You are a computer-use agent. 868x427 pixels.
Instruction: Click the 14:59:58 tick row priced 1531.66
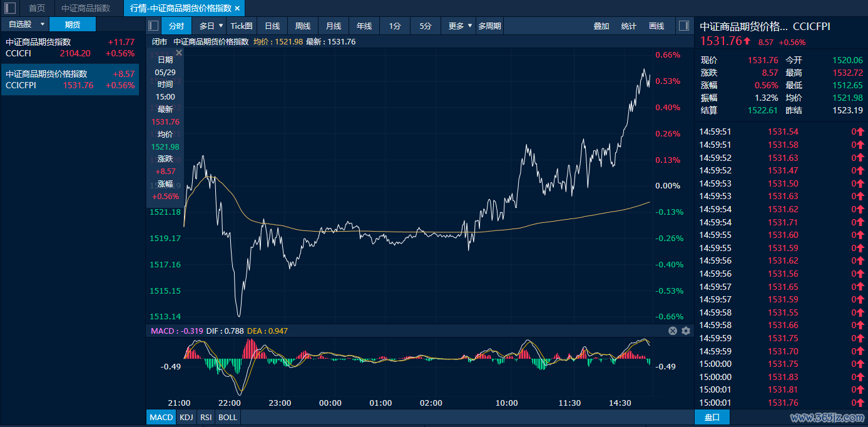tap(781, 325)
